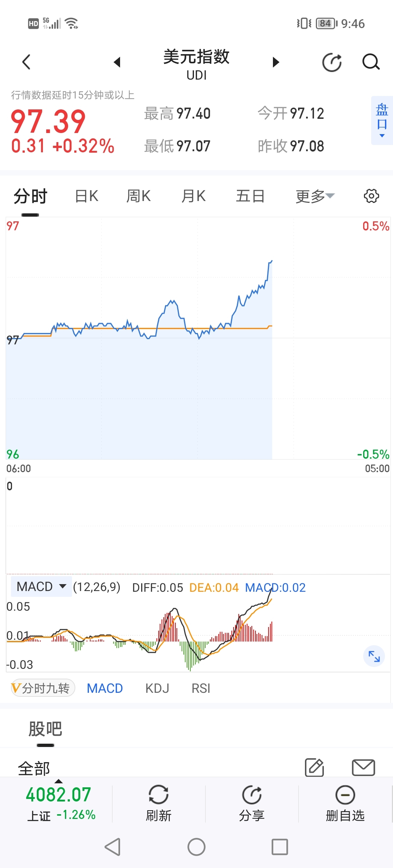393x868 pixels.
Task: Tap the 刷新 refresh button
Action: pyautogui.click(x=159, y=804)
